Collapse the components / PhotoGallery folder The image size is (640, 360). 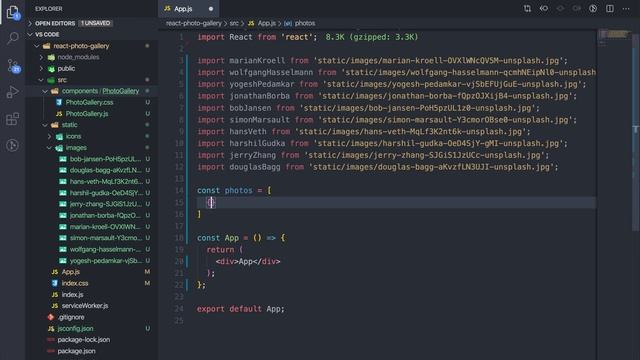coord(100,91)
